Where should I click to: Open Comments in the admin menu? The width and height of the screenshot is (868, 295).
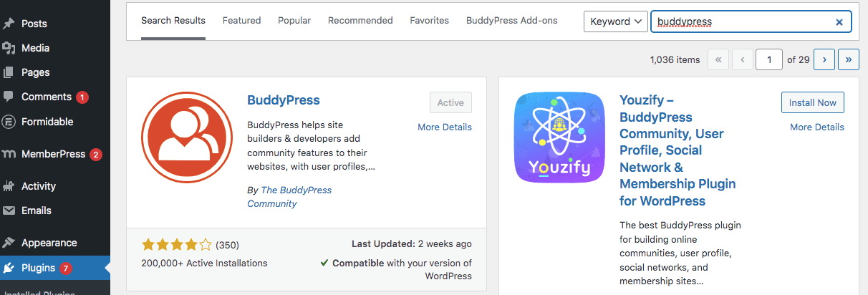pyautogui.click(x=47, y=97)
